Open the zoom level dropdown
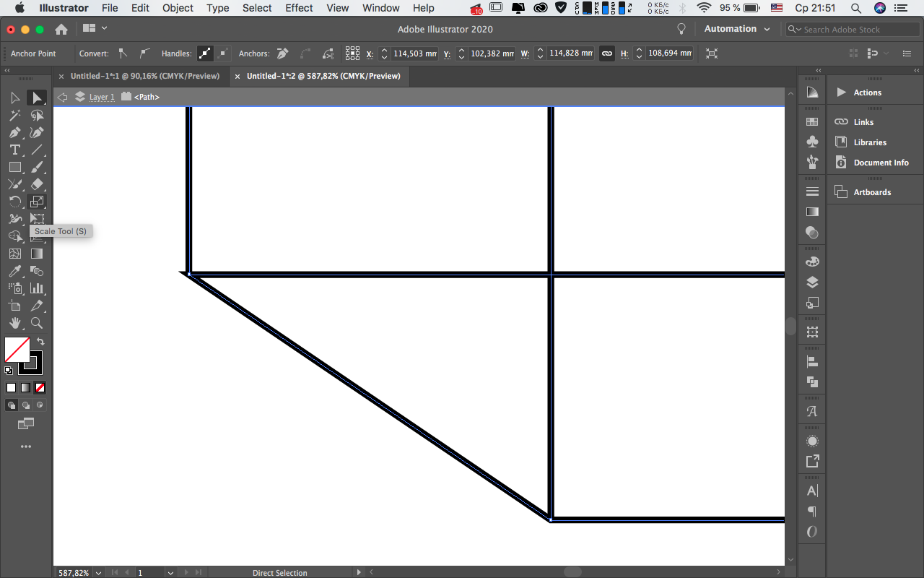Image resolution: width=924 pixels, height=578 pixels. tap(98, 573)
